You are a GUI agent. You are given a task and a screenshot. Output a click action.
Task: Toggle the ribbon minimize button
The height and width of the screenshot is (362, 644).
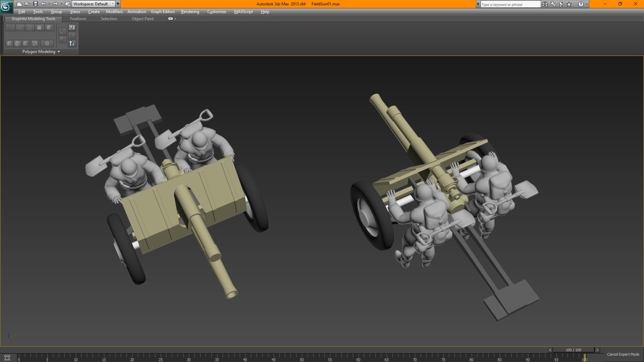(170, 19)
